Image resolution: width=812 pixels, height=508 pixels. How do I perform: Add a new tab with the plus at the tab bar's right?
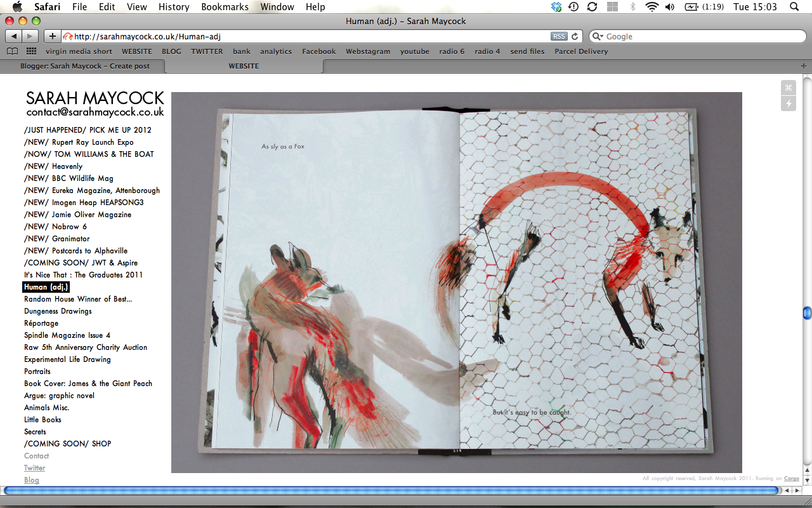804,66
